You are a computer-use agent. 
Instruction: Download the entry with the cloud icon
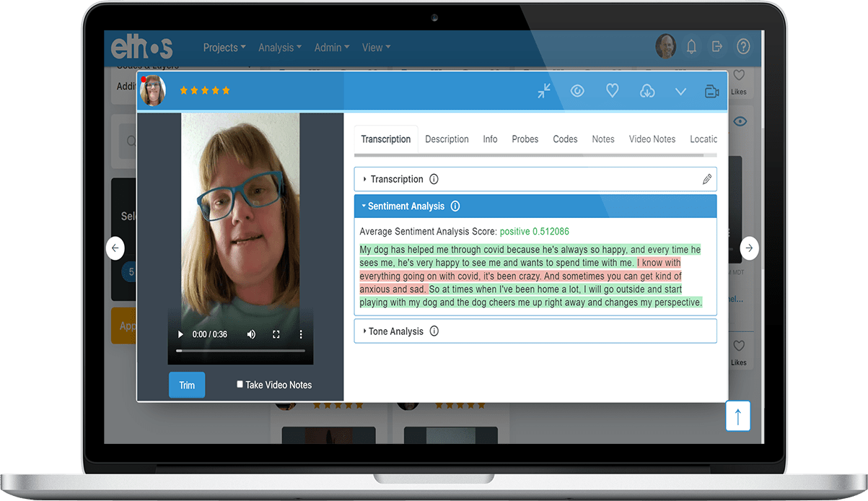point(647,91)
